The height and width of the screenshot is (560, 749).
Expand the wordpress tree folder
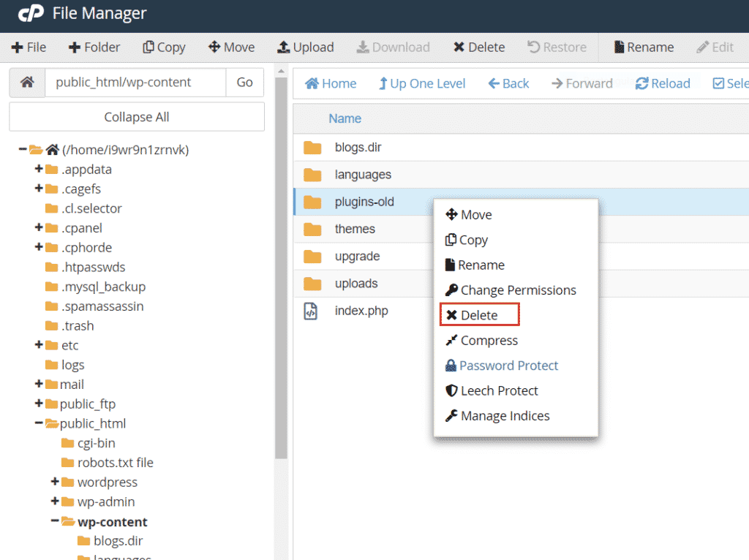pos(55,482)
